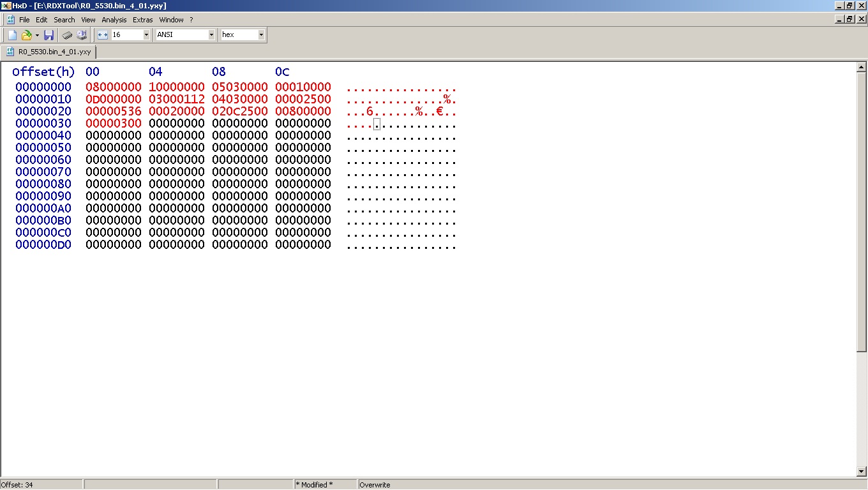The height and width of the screenshot is (490, 868).
Task: Expand the Open file dropdown arrow
Action: [37, 35]
